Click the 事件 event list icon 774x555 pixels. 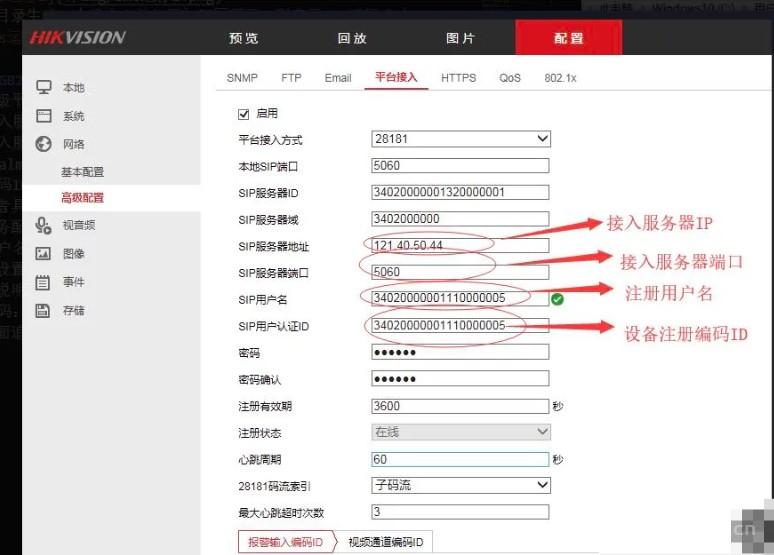pos(44,282)
